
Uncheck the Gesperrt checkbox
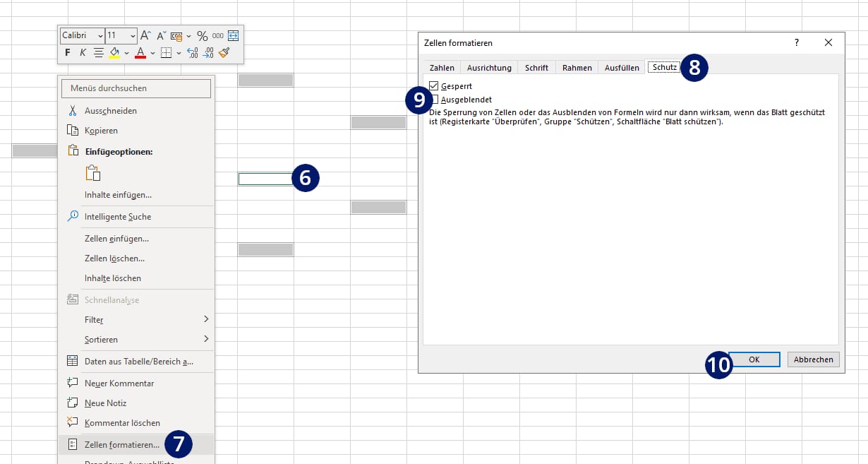(434, 86)
